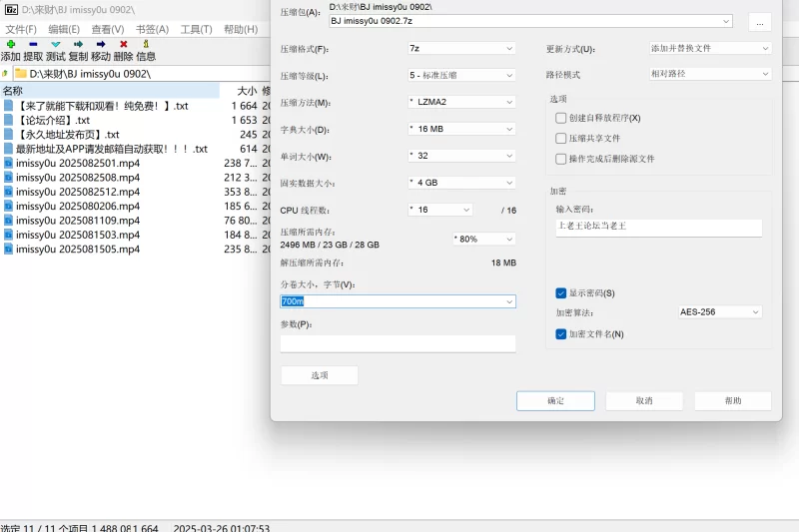Click the 分卷大小 field containing 700m
The width and height of the screenshot is (799, 532).
(398, 301)
